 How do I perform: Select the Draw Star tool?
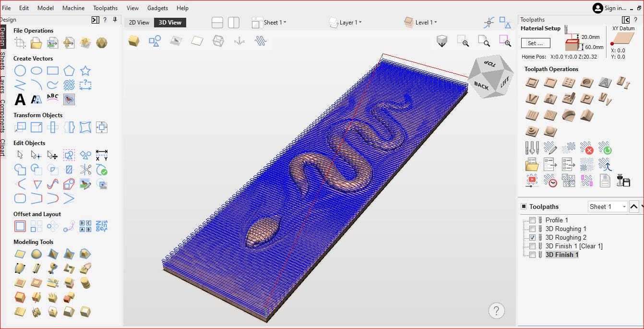(x=85, y=70)
